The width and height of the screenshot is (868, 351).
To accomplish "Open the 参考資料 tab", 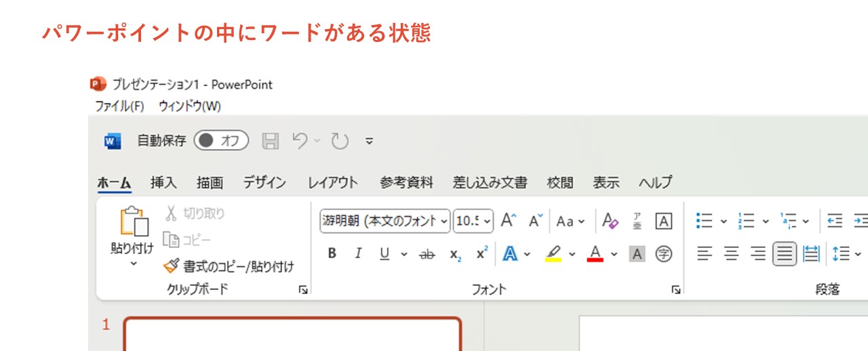I will (406, 182).
